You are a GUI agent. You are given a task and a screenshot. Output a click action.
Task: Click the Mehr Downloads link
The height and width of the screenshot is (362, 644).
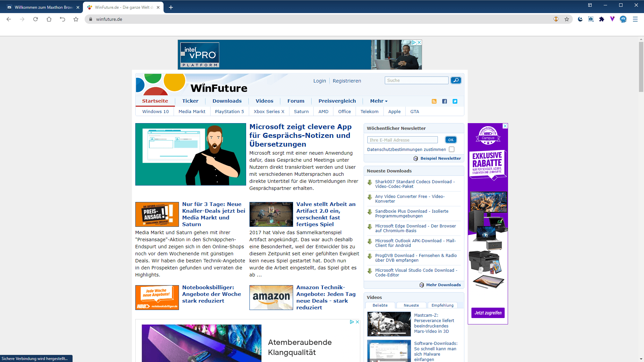443,285
